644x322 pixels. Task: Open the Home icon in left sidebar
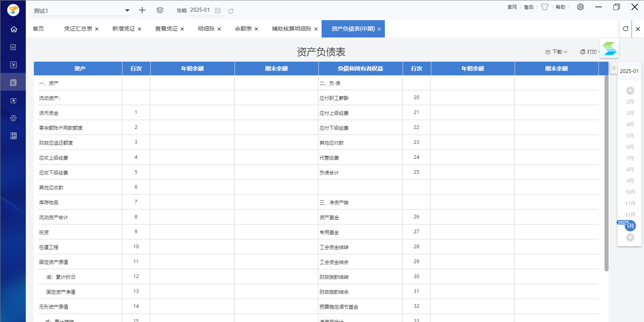[x=13, y=29]
